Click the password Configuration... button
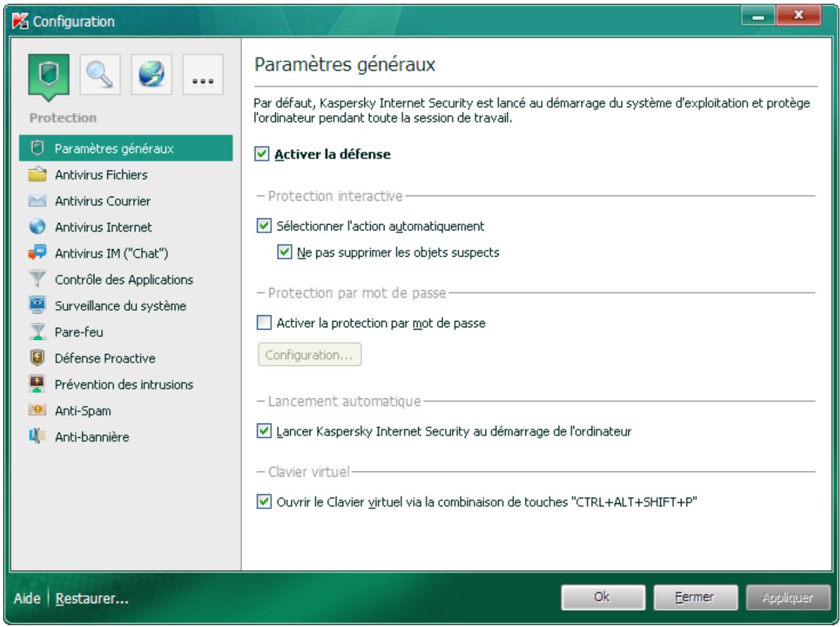 click(310, 355)
